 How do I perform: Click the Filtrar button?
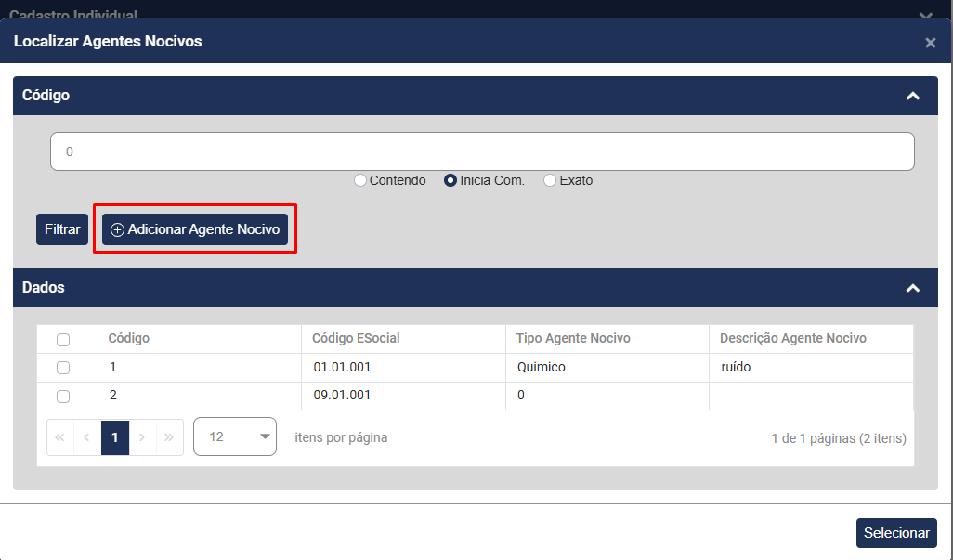coord(62,229)
